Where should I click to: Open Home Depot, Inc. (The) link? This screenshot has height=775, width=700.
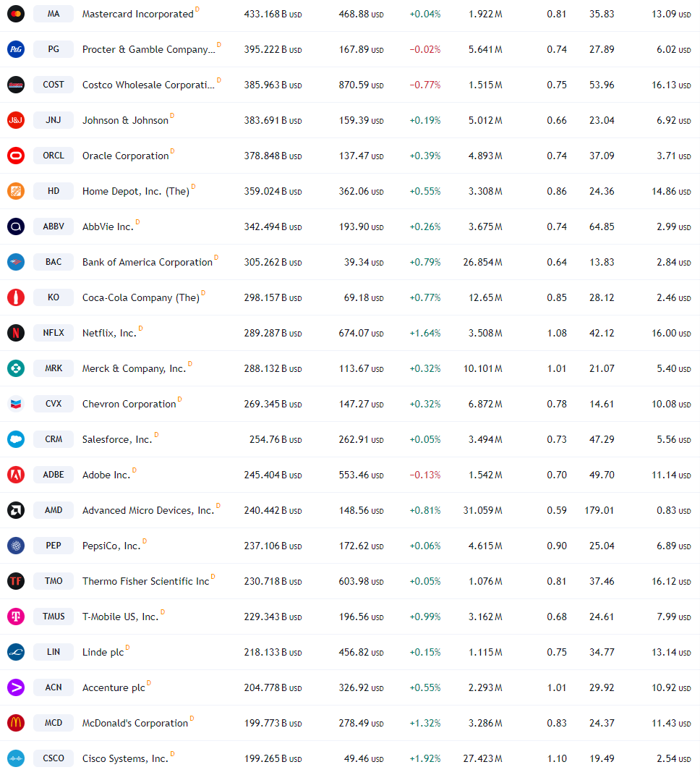click(x=136, y=191)
